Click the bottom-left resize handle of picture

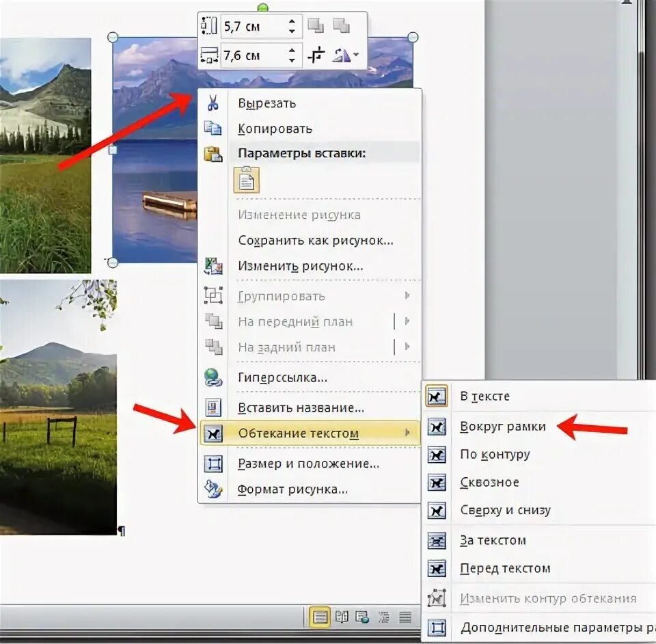pyautogui.click(x=113, y=263)
